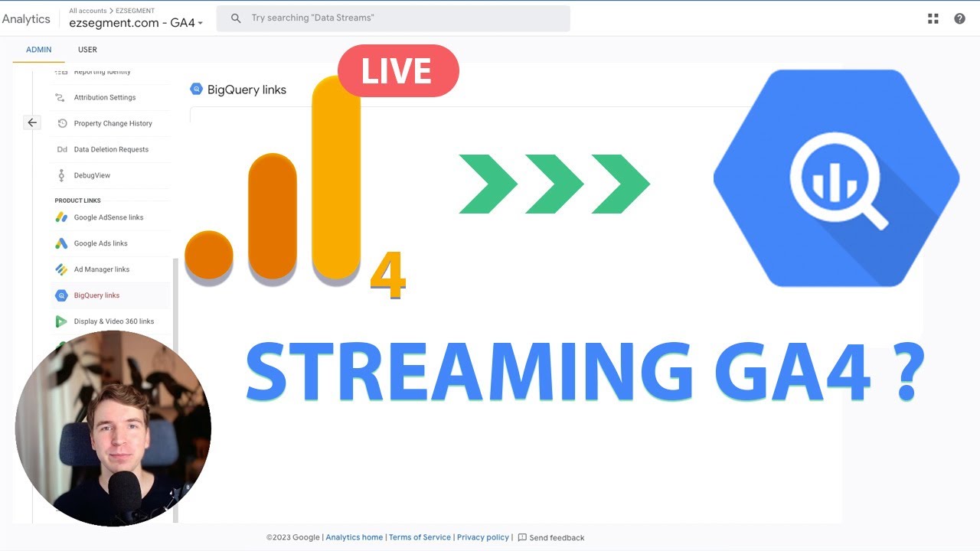The image size is (980, 551).
Task: Click the ©2023 Google footer text
Action: pos(293,537)
